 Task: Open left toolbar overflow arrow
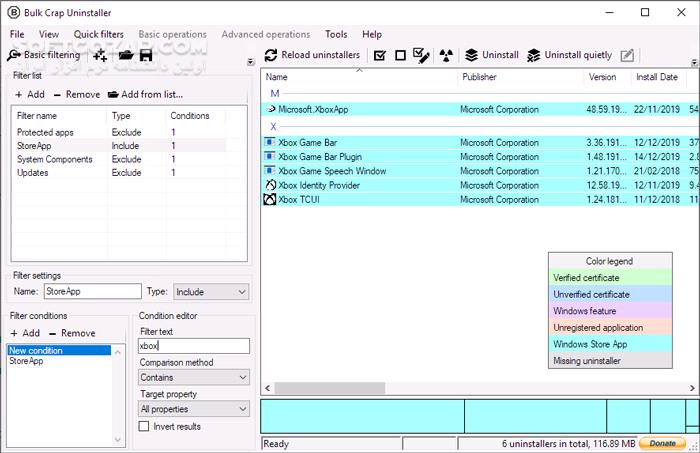coord(250,62)
